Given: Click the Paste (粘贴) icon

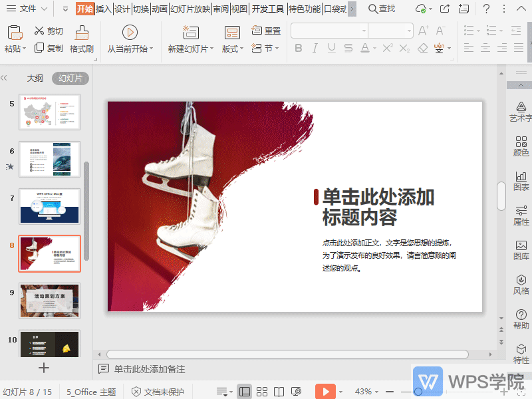Looking at the screenshot, I should tap(15, 33).
